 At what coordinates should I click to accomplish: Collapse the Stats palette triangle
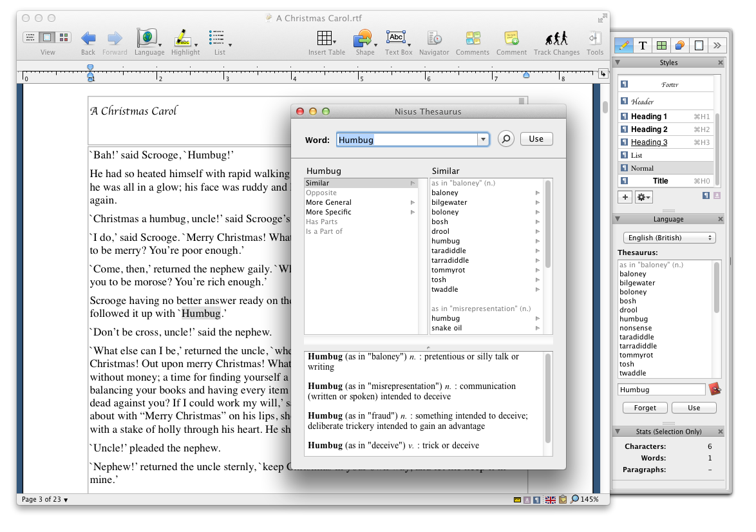[x=618, y=431]
